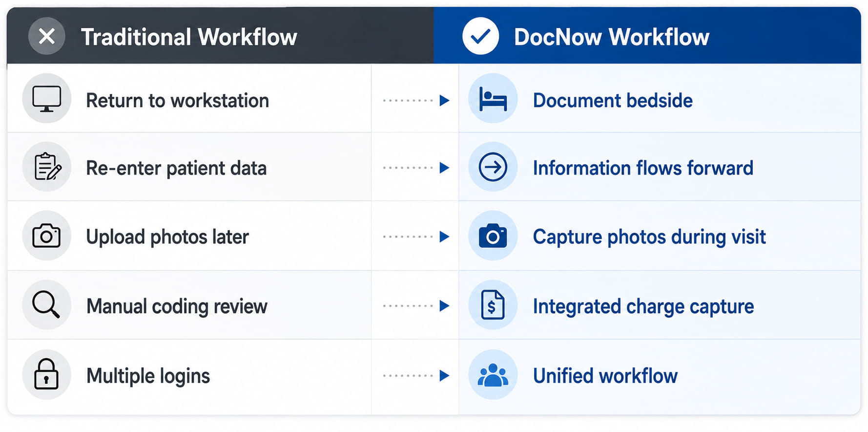Click the "Manual coding review" text

coord(177,307)
